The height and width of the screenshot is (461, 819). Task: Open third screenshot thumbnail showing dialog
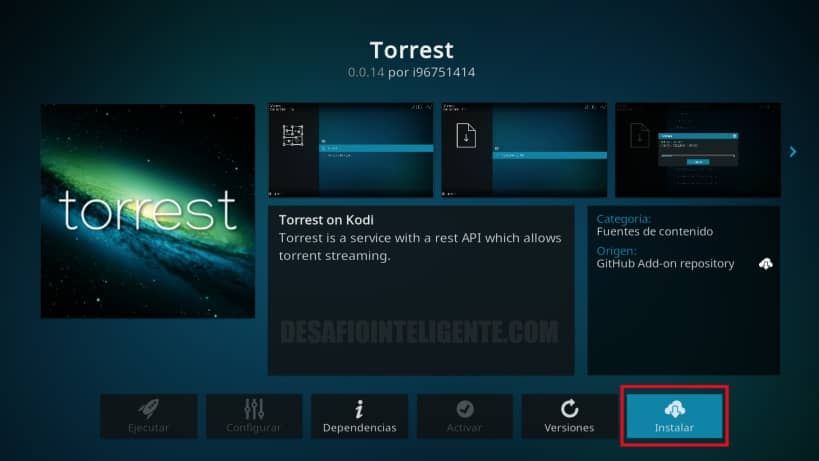(698, 150)
